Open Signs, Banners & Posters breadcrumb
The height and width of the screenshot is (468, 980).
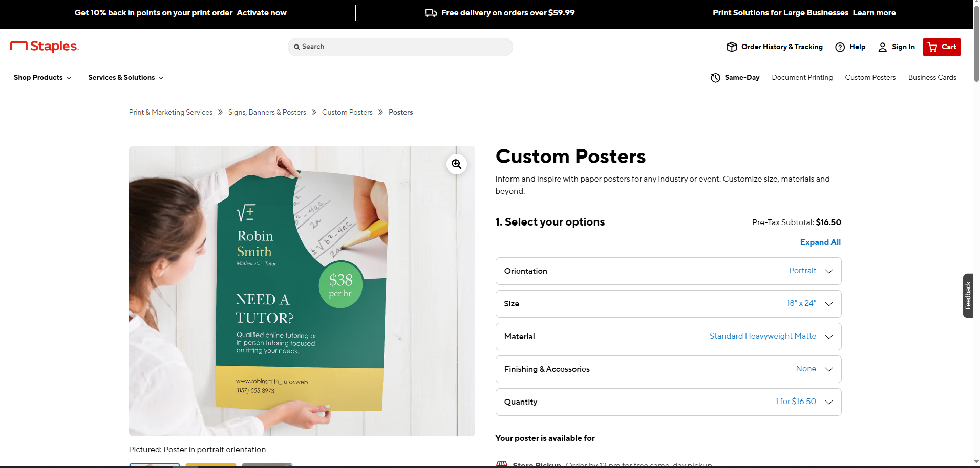click(267, 113)
